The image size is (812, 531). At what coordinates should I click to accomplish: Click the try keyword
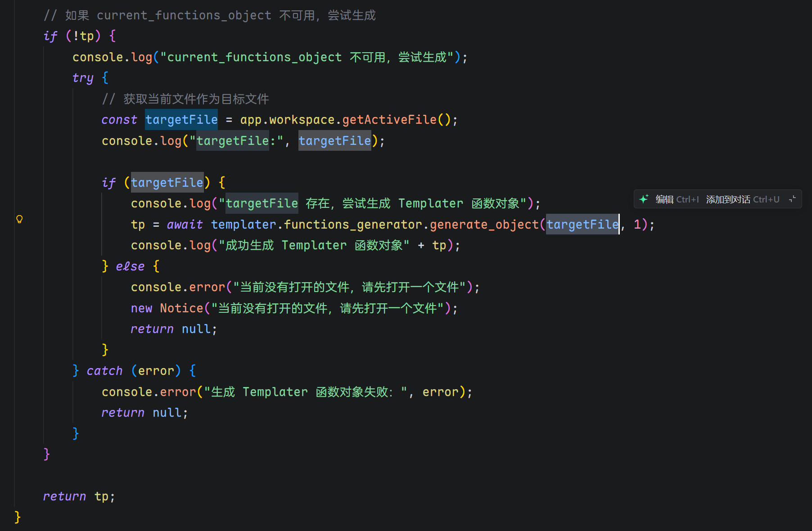tap(83, 78)
